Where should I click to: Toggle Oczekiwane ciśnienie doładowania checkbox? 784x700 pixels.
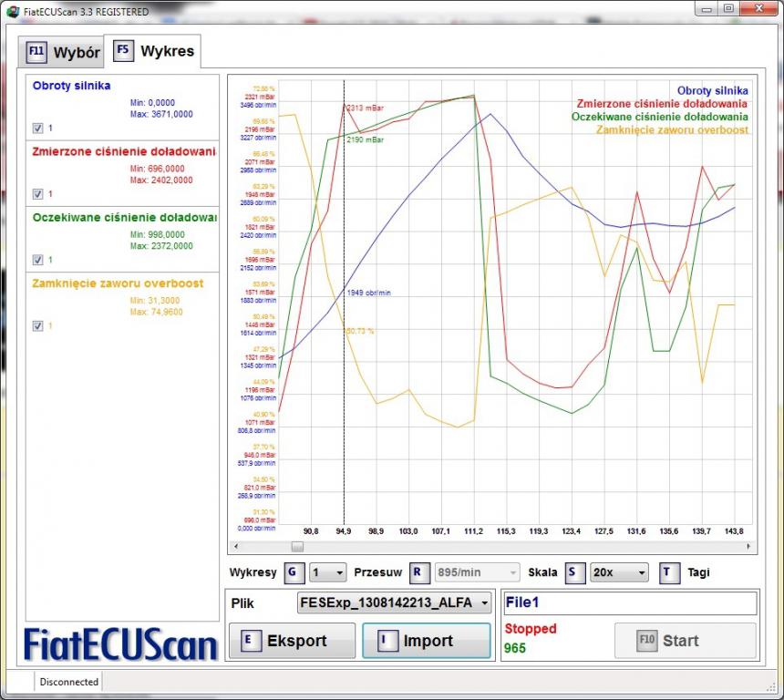click(38, 260)
